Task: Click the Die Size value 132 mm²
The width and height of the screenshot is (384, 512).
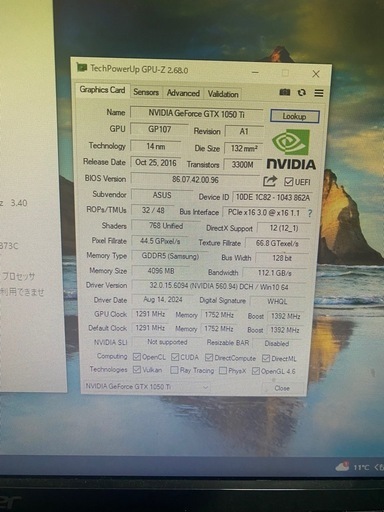Action: point(244,148)
